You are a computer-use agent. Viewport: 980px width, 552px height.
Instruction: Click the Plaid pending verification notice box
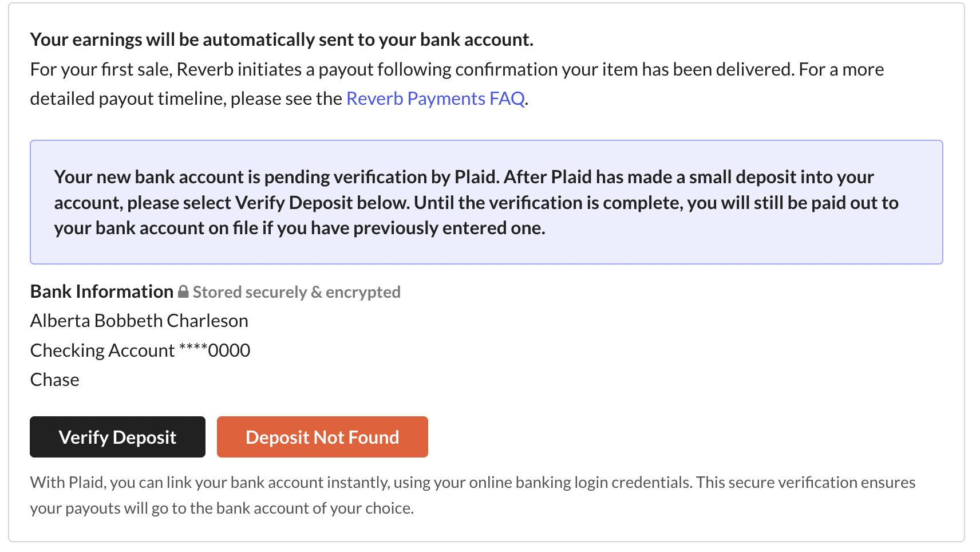click(x=487, y=202)
